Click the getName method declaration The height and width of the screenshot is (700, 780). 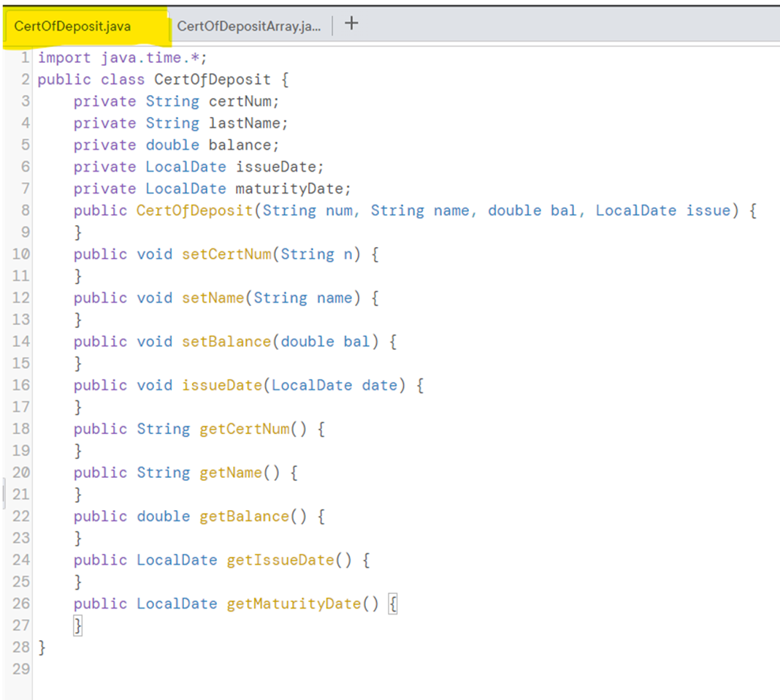(x=230, y=472)
